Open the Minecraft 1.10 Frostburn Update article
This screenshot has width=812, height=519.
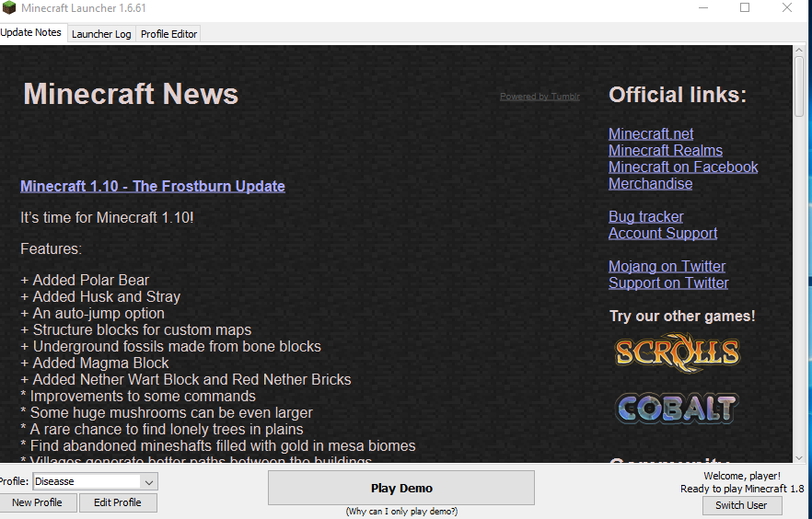tap(153, 186)
